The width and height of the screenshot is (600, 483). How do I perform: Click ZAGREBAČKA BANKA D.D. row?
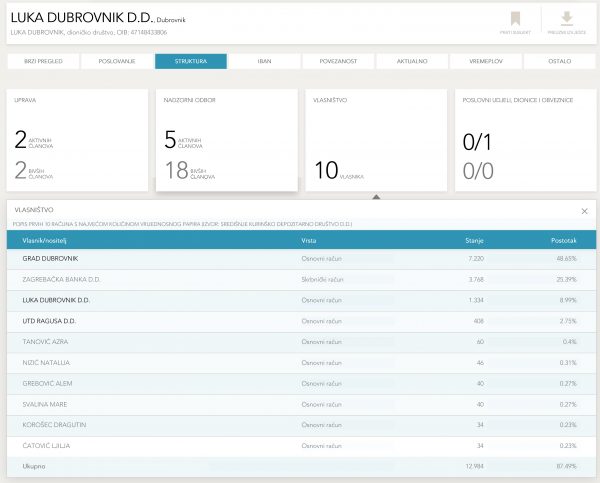(302, 279)
